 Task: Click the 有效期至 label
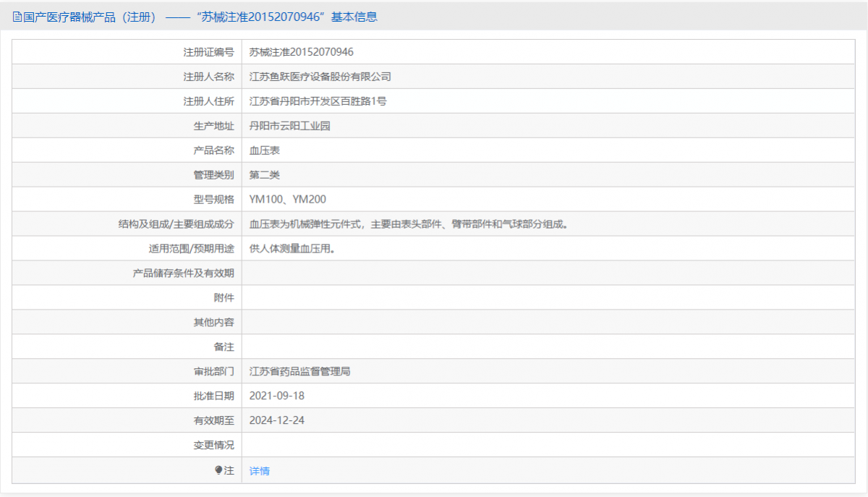coord(214,421)
